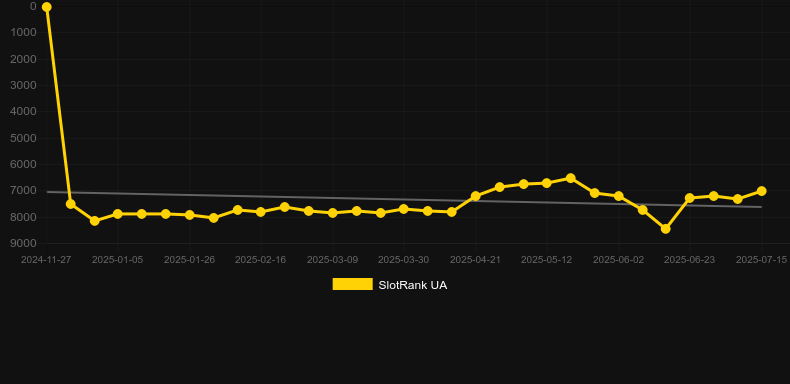This screenshot has width=790, height=384.
Task: Click the x-axis label 2025-01-26
Action: coord(189,260)
